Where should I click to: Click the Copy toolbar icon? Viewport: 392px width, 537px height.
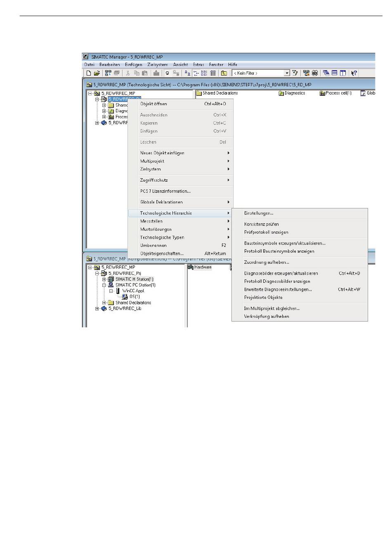(137, 73)
